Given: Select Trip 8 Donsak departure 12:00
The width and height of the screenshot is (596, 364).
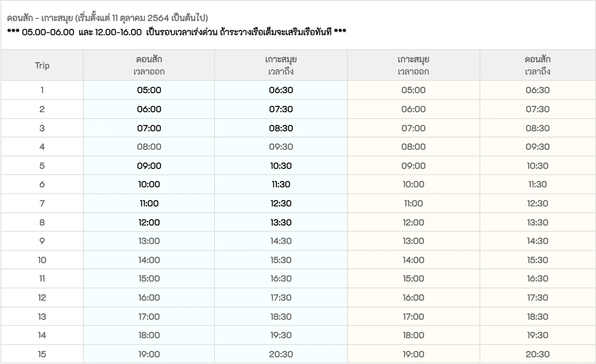Looking at the screenshot, I should point(149,222).
